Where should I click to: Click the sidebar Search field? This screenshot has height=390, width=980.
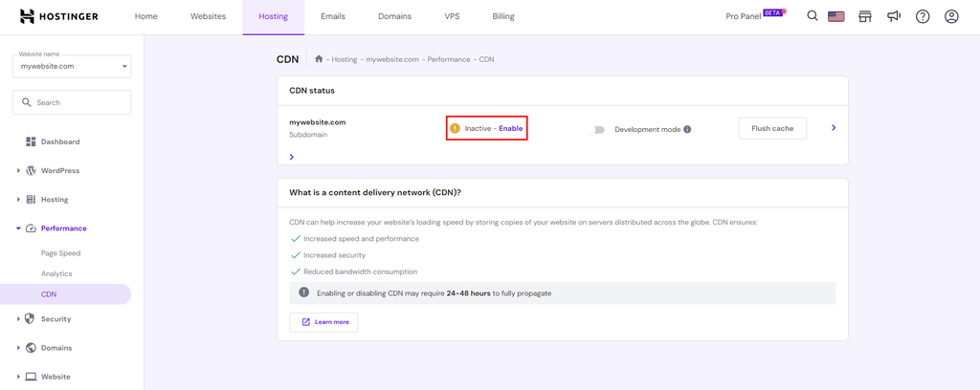[x=72, y=102]
